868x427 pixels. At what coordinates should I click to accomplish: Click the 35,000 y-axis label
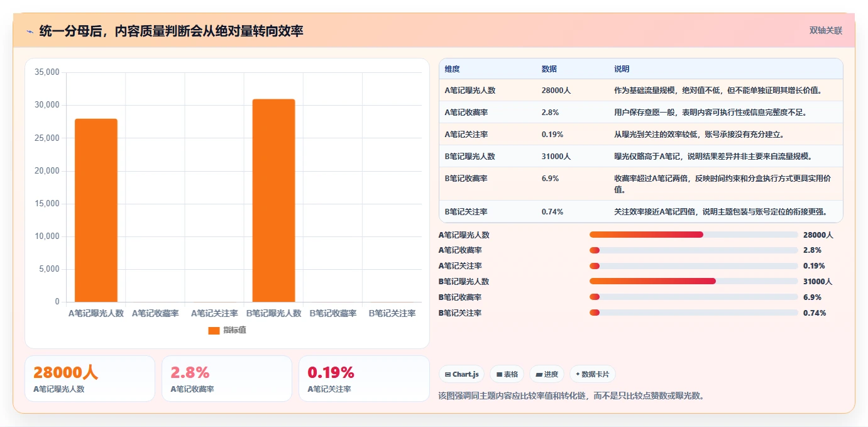click(x=47, y=72)
